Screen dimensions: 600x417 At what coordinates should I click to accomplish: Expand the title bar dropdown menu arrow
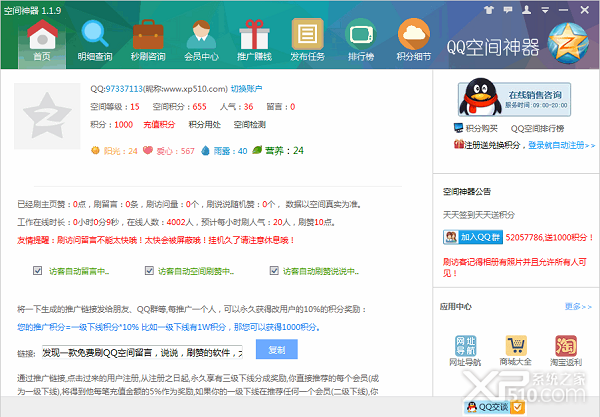point(545,10)
